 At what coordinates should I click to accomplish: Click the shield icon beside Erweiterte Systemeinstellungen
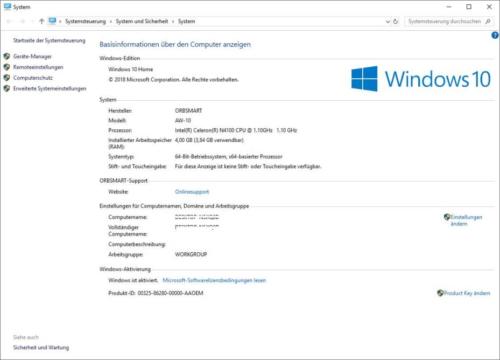point(7,88)
